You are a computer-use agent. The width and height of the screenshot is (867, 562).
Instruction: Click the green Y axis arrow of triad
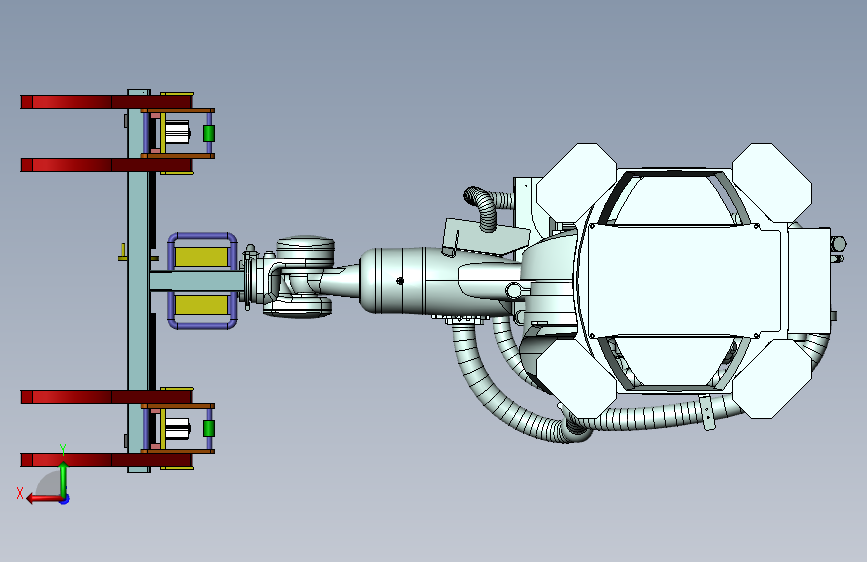point(64,479)
